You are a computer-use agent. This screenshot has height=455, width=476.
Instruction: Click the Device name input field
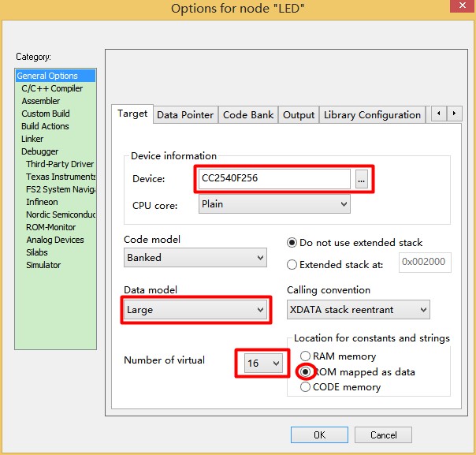pyautogui.click(x=273, y=179)
